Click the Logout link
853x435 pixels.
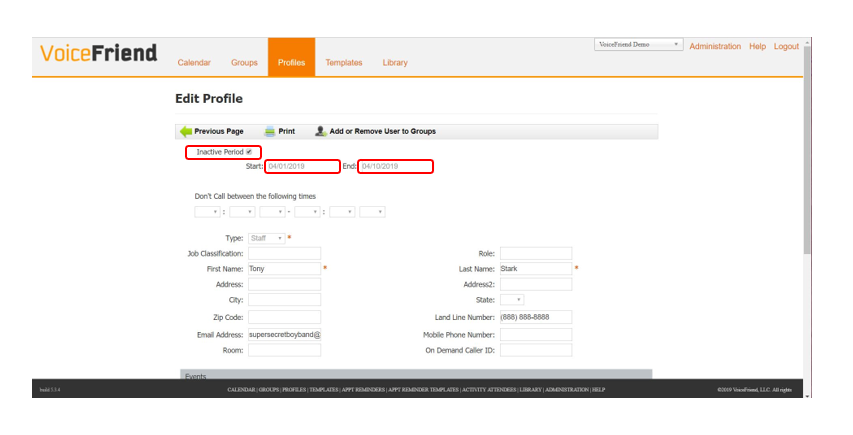click(786, 46)
